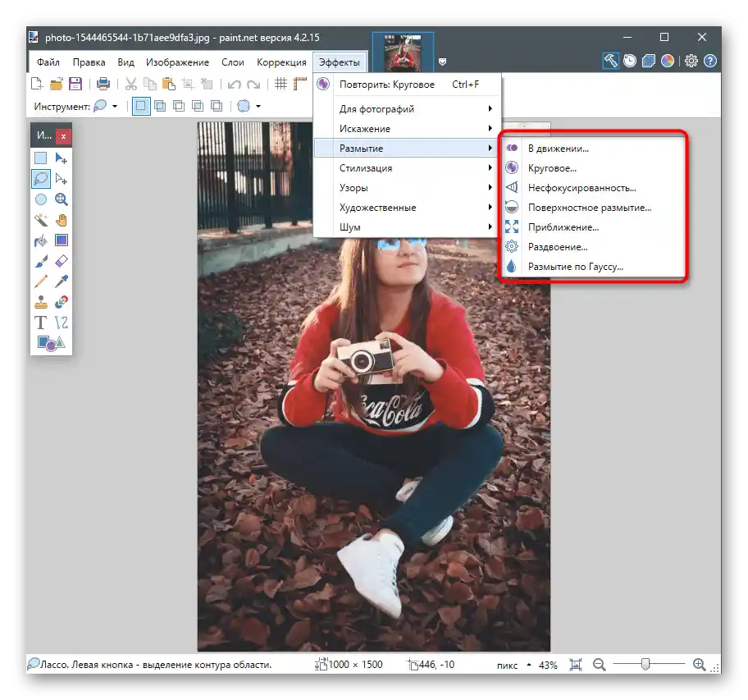Select the Pan hand tool

(61, 220)
